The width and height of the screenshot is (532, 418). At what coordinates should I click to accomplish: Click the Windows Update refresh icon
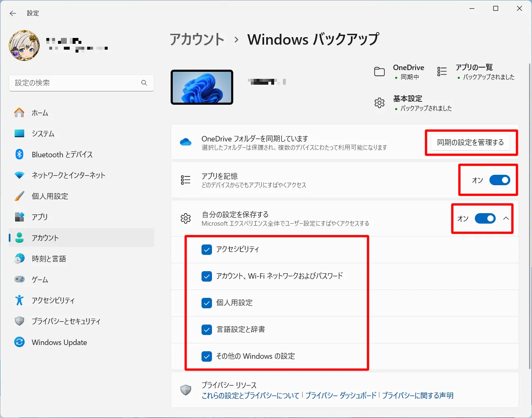click(x=19, y=342)
